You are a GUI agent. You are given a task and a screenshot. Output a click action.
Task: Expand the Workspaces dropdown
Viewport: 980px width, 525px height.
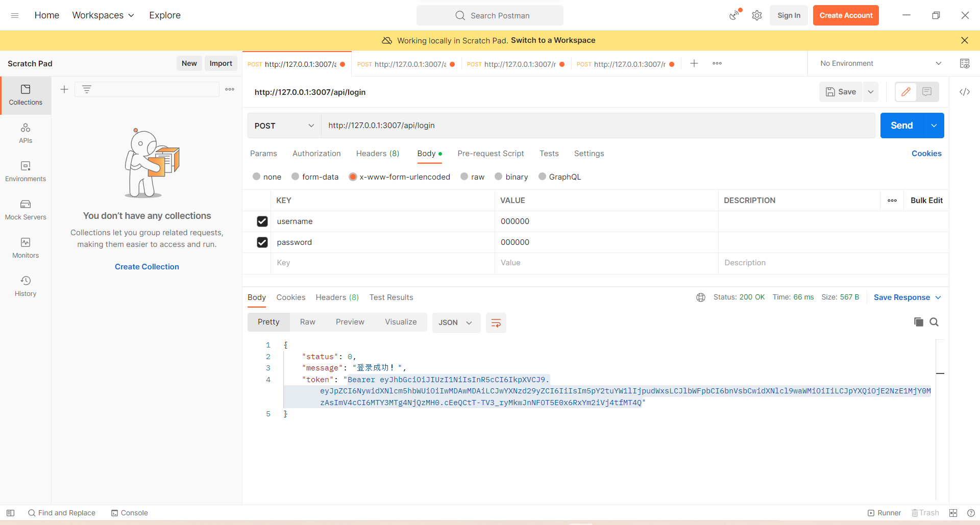103,15
